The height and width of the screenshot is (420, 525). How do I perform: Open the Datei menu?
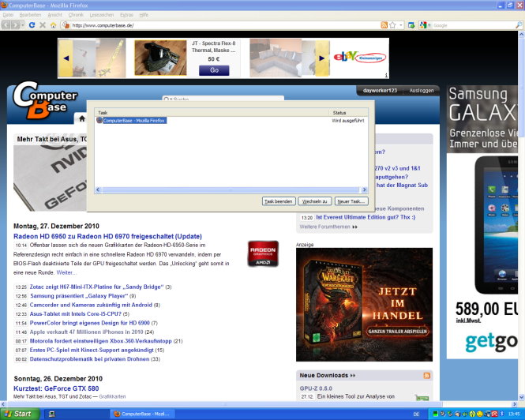click(x=8, y=15)
